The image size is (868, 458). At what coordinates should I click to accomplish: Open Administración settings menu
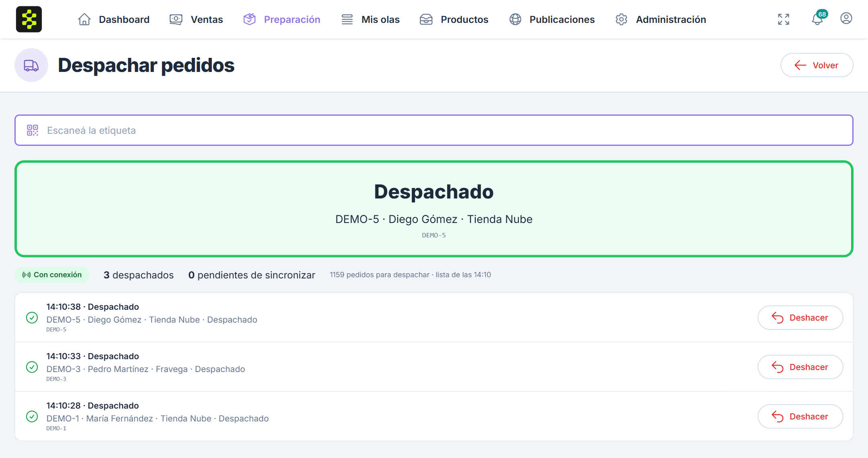[x=661, y=19]
